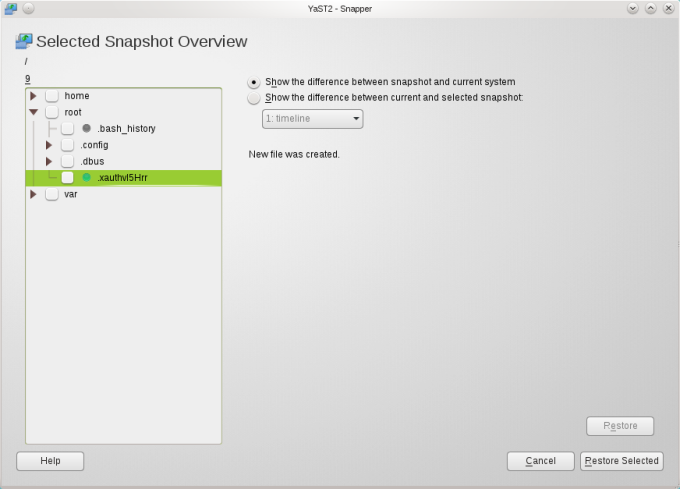680x489 pixels.
Task: Click the YaST2 app icon in title bar
Action: tap(10, 9)
